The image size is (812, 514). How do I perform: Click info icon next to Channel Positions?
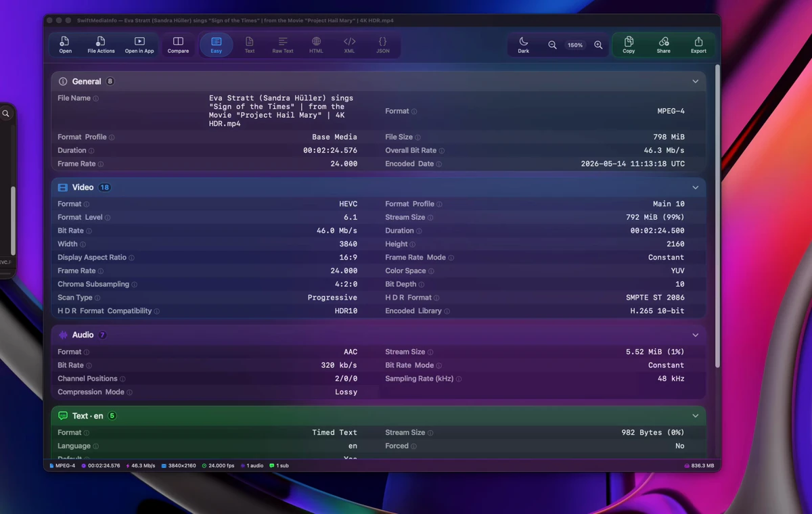[x=122, y=379]
